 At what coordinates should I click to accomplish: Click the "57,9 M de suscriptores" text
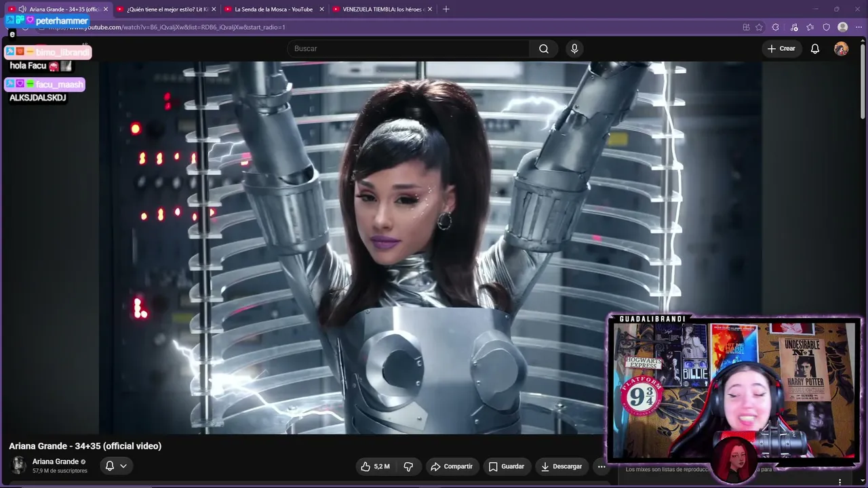tap(60, 471)
